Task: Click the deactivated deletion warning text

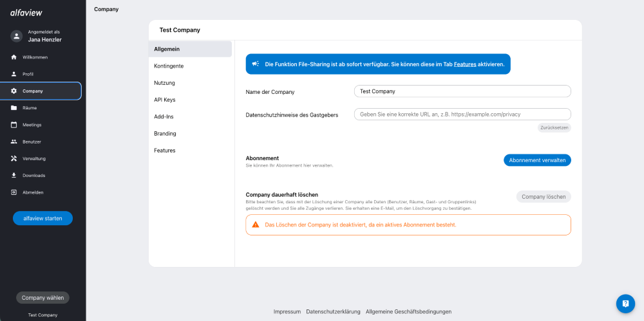Action: [361, 225]
